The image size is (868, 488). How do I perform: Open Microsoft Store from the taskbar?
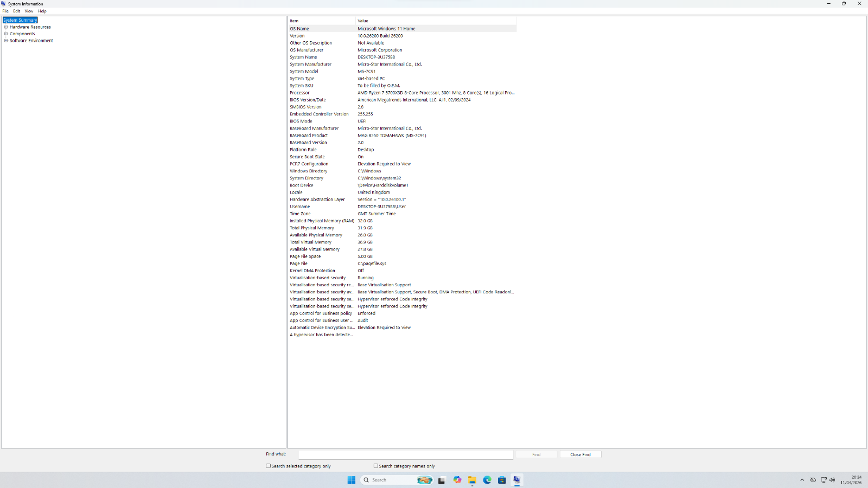tap(502, 480)
